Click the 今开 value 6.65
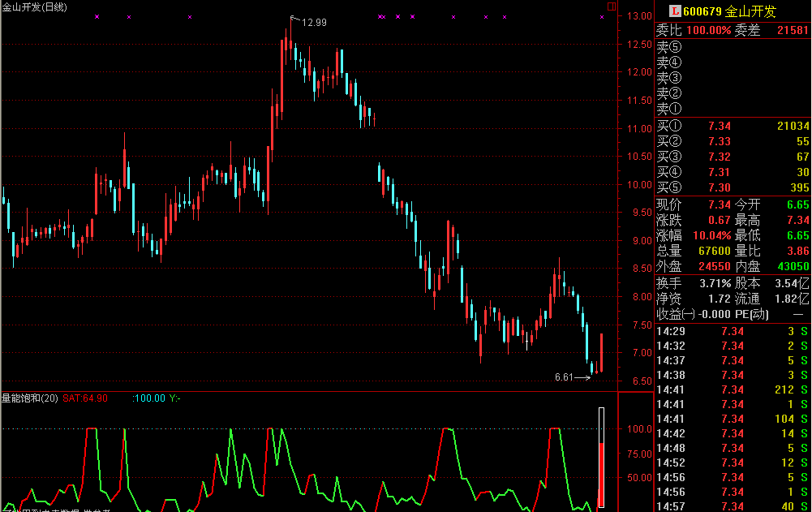This screenshot has height=512, width=812. click(798, 204)
